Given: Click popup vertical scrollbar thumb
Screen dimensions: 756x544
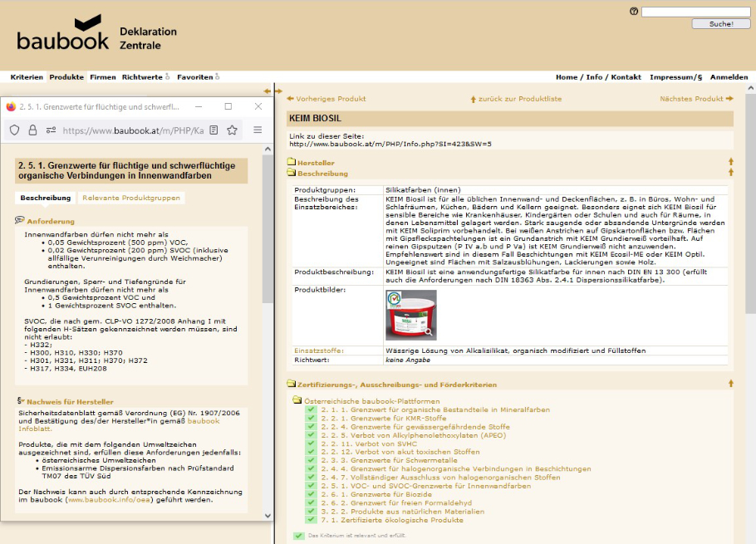Looking at the screenshot, I should point(268,229).
